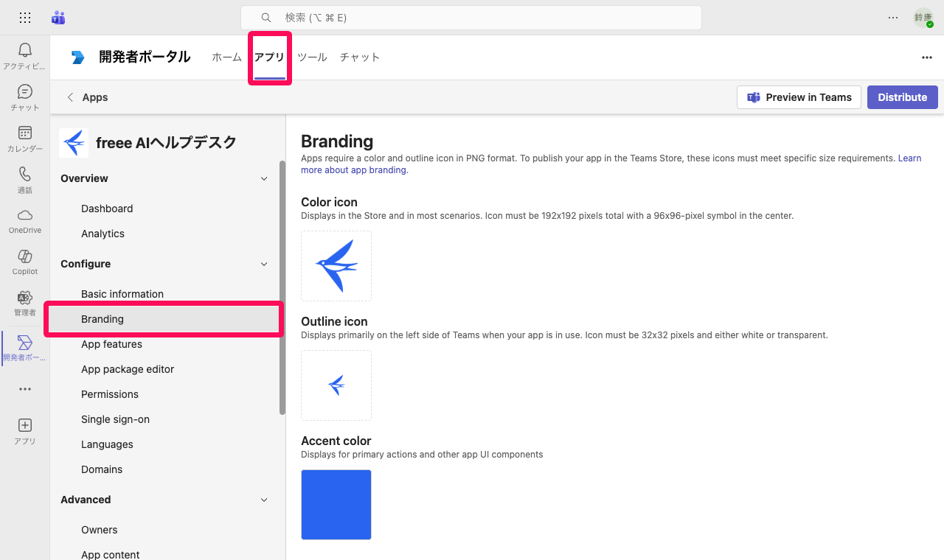Viewport: 944px width, 560px height.
Task: Open Owners in sidebar
Action: 100,530
